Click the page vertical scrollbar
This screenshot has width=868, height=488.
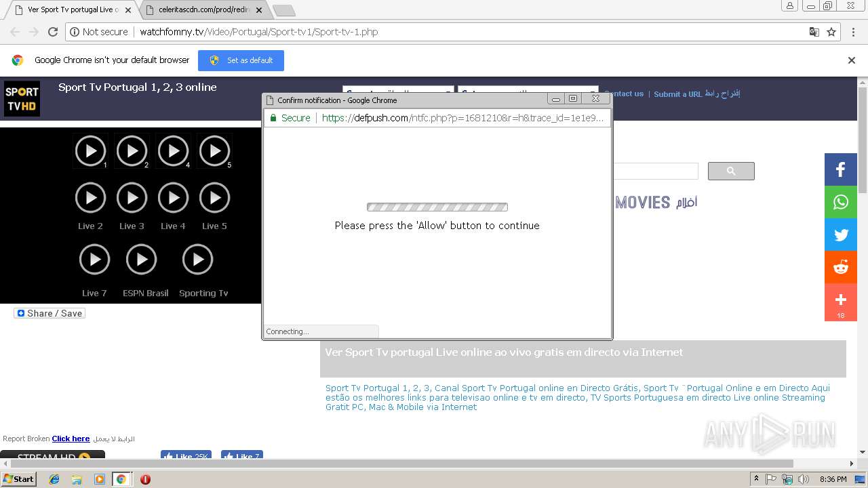863,140
